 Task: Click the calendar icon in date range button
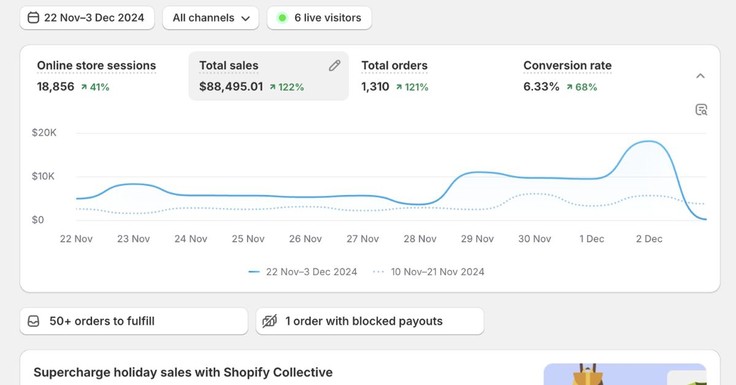33,18
